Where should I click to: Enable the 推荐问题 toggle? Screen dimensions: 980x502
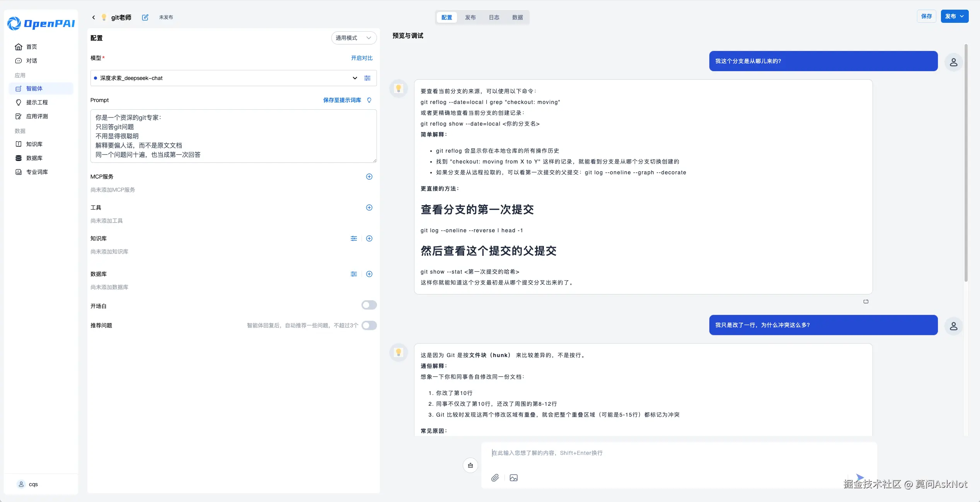[x=369, y=325]
